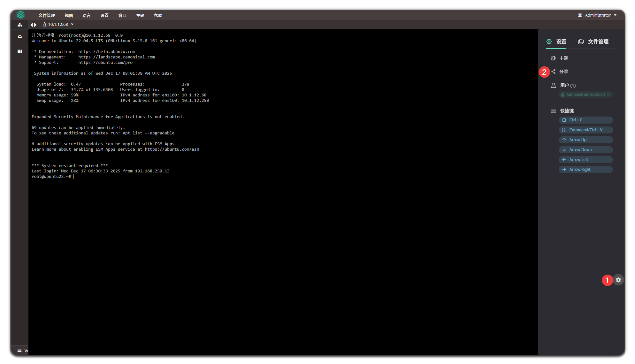Click the list icon at bottom left

(19, 350)
